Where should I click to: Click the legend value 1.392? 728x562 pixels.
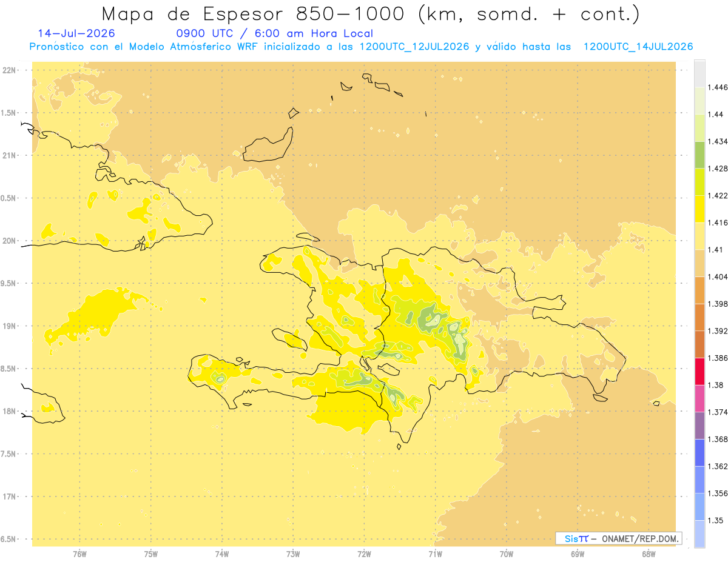(x=719, y=331)
